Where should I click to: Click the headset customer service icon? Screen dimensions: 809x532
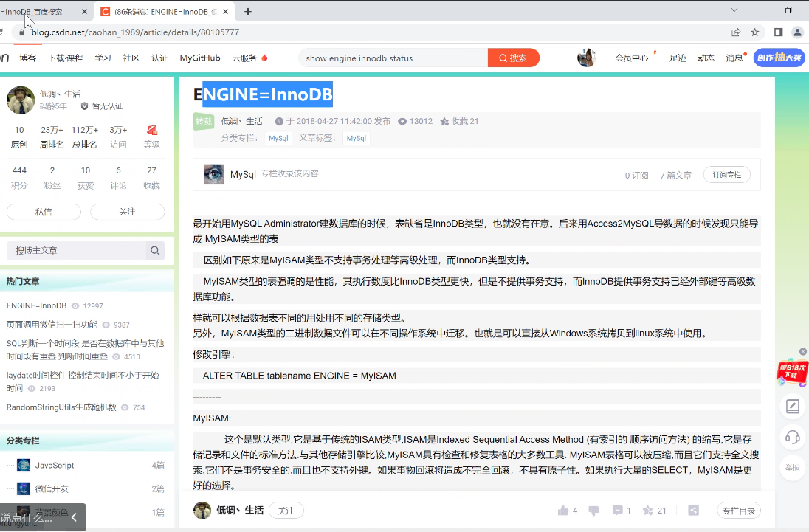tap(793, 438)
